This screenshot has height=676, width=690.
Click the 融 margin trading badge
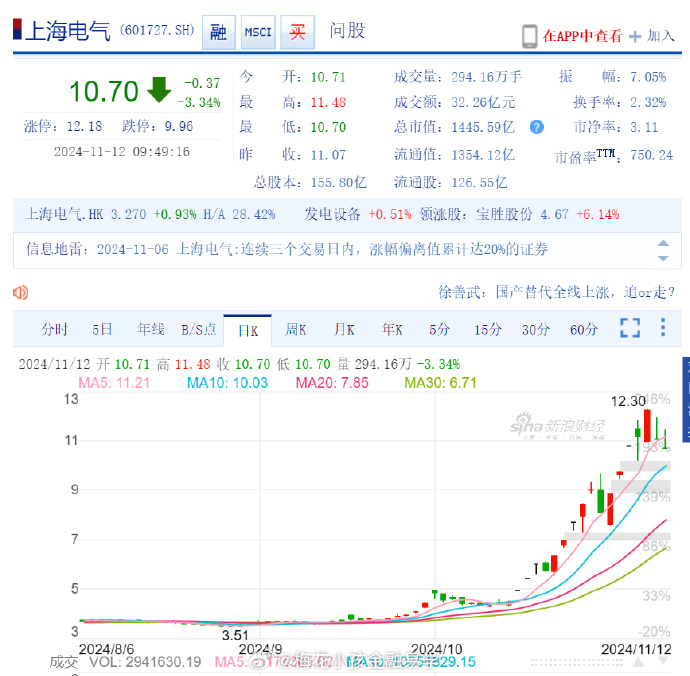(x=219, y=32)
